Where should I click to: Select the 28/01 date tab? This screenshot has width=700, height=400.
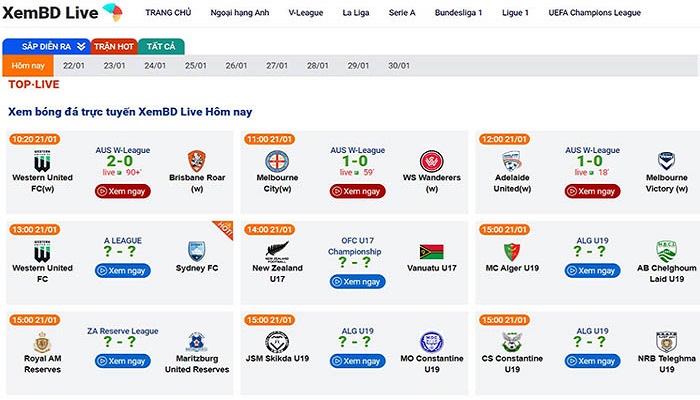317,66
